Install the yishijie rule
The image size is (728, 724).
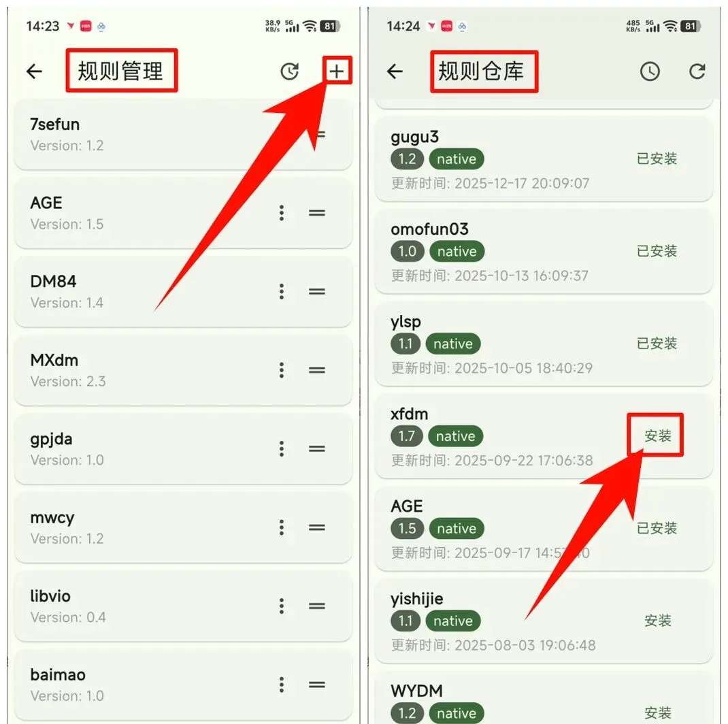click(x=657, y=621)
